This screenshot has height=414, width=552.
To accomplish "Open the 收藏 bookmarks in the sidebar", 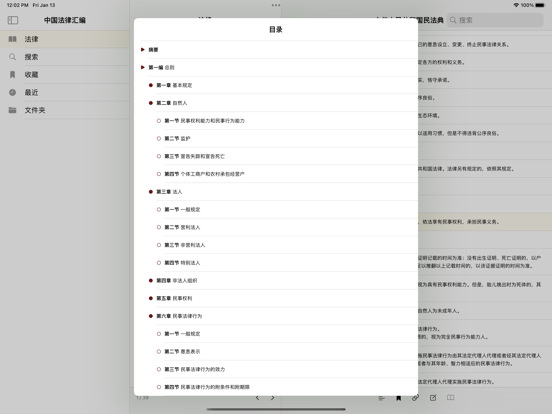I will tap(65, 75).
